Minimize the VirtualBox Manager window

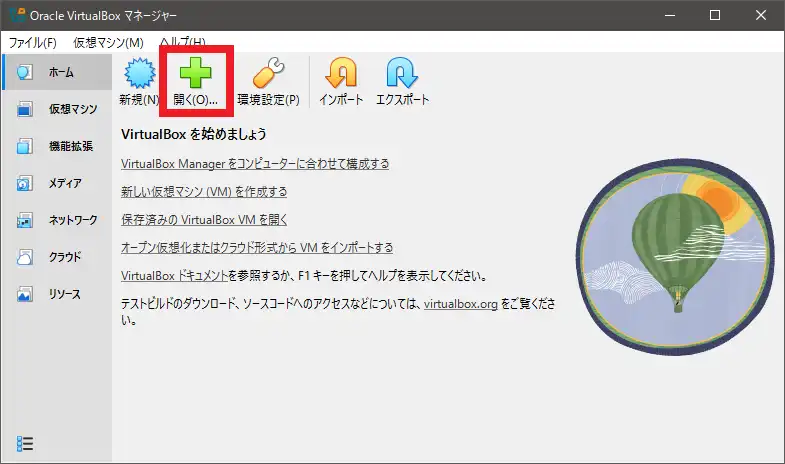pos(670,15)
